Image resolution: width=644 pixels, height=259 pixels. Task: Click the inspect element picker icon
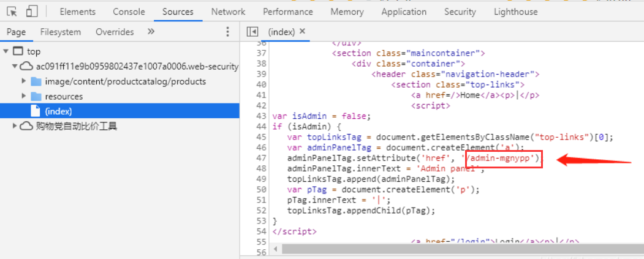click(12, 12)
